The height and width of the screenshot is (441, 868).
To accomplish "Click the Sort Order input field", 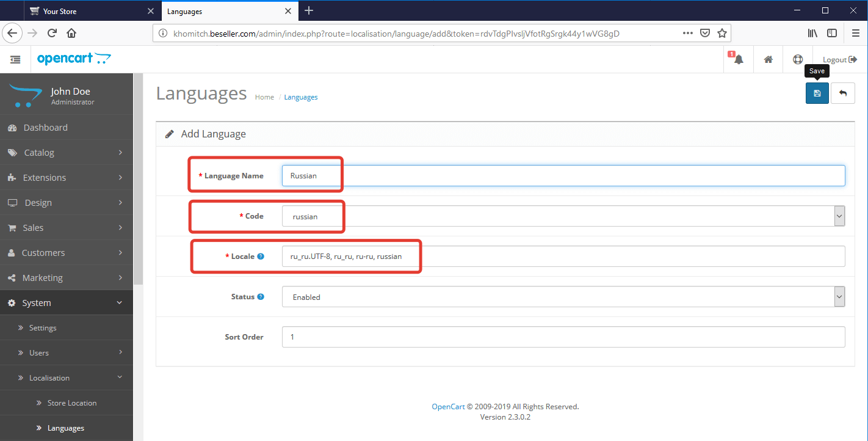I will [x=563, y=337].
